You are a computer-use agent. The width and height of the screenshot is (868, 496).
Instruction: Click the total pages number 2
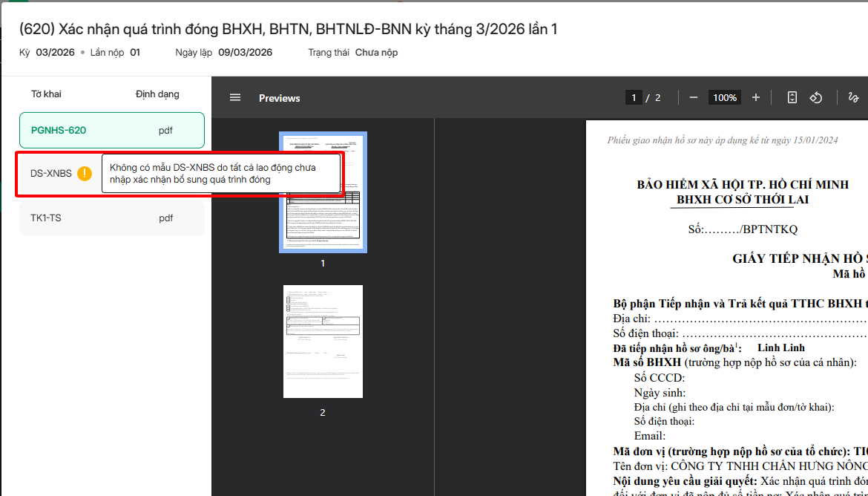point(657,98)
